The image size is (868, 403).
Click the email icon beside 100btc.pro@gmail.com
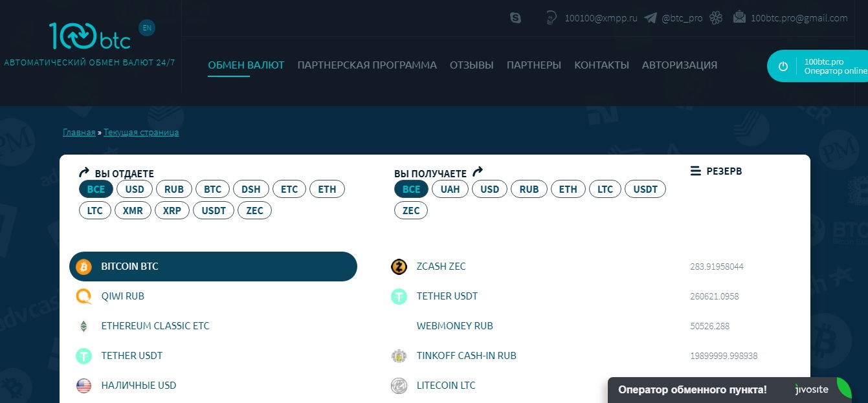(x=739, y=17)
